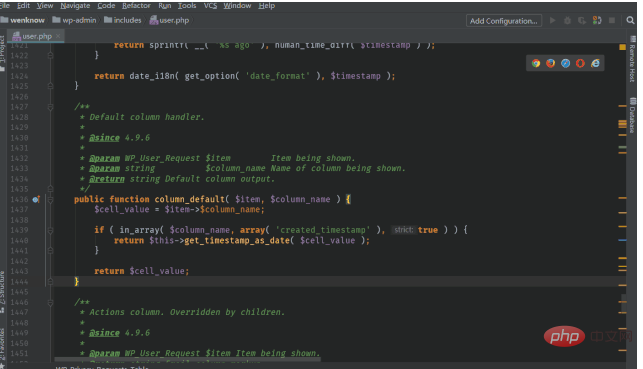Screen dimensions: 643x369
Task: Select the user.php editor tab
Action: pos(36,36)
